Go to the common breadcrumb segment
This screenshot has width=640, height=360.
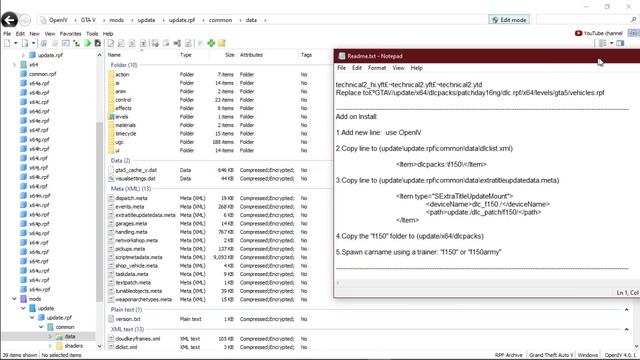click(220, 20)
